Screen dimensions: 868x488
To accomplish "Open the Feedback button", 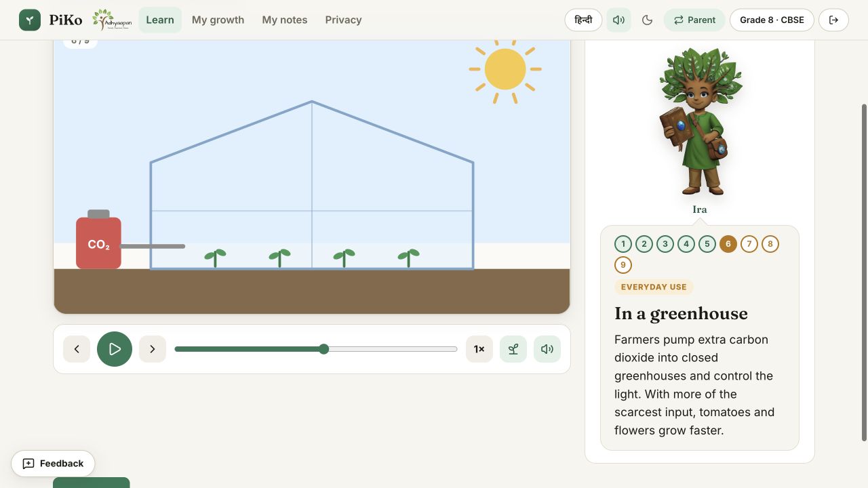I will pyautogui.click(x=53, y=464).
